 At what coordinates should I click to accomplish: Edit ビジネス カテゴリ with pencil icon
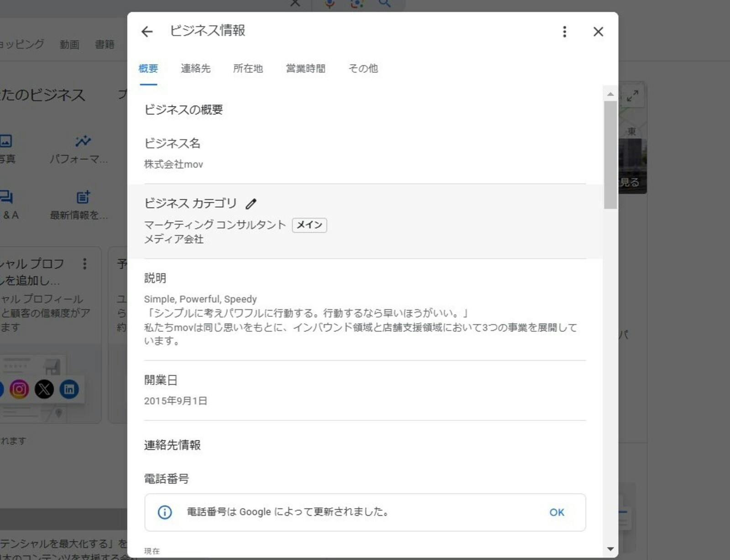click(251, 204)
